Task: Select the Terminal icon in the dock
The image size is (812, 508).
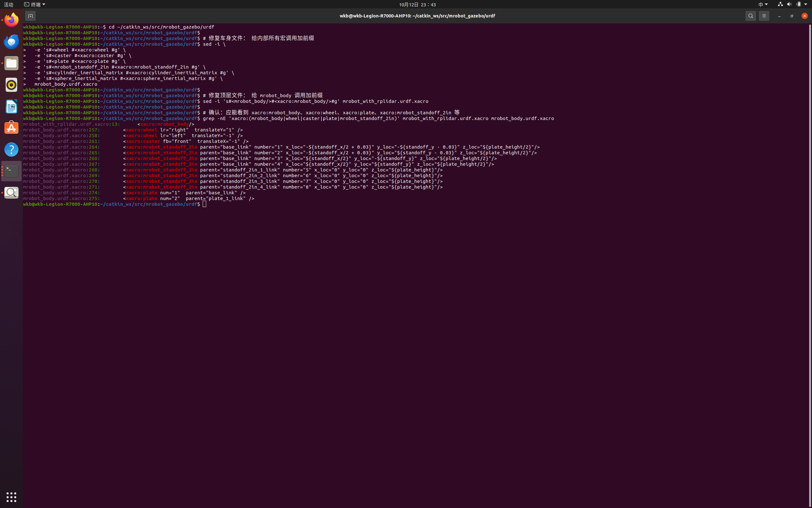Action: pos(11,171)
